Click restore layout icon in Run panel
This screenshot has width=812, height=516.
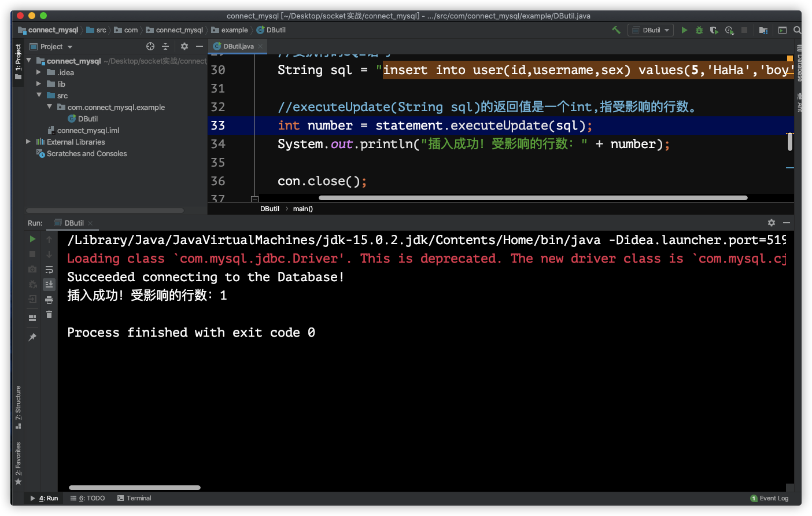point(32,318)
